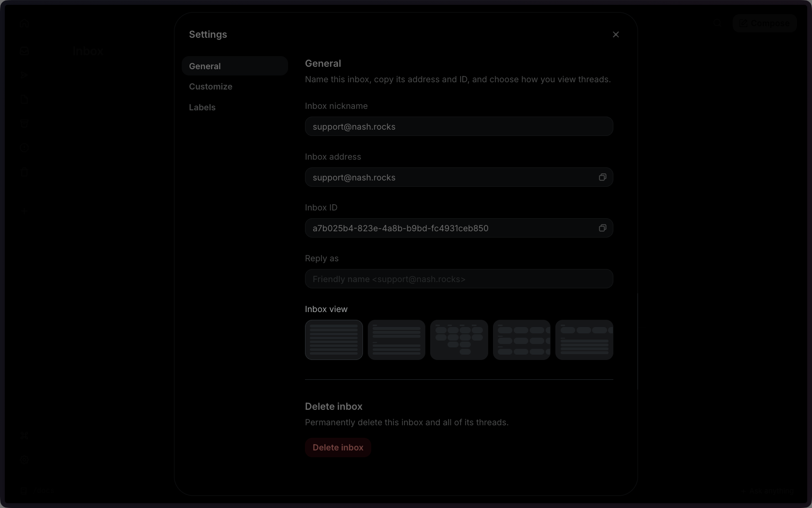Viewport: 812px width, 508px height.
Task: Focus the Reply as name field
Action: pyautogui.click(x=459, y=279)
